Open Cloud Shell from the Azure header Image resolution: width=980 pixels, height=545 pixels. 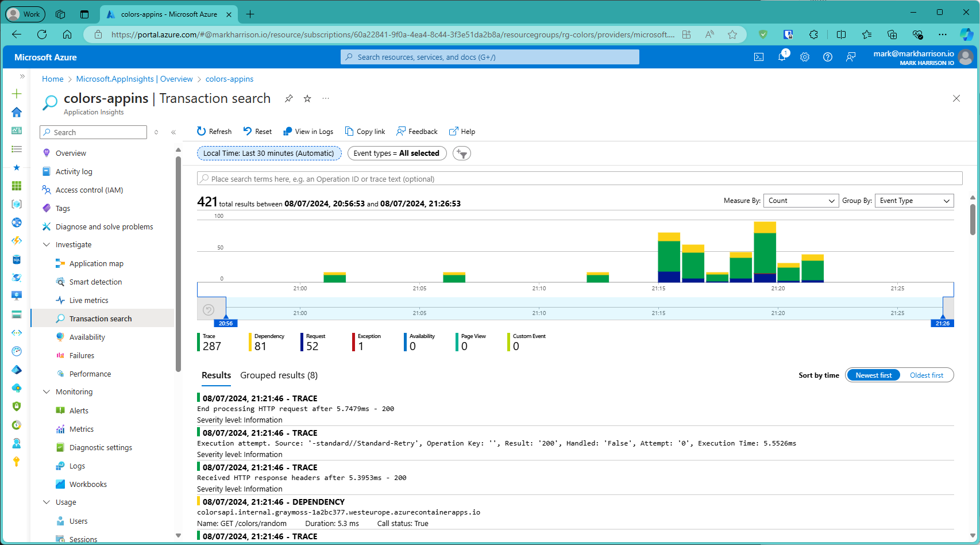pyautogui.click(x=759, y=57)
